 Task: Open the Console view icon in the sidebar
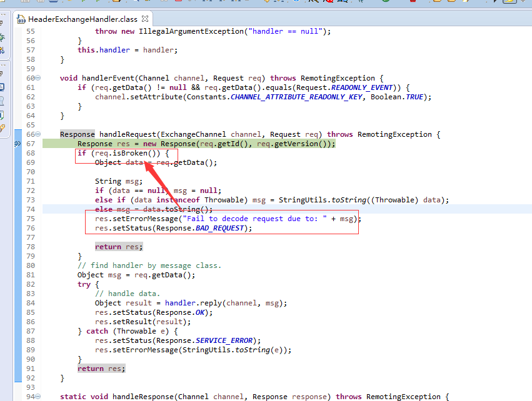(x=5, y=86)
